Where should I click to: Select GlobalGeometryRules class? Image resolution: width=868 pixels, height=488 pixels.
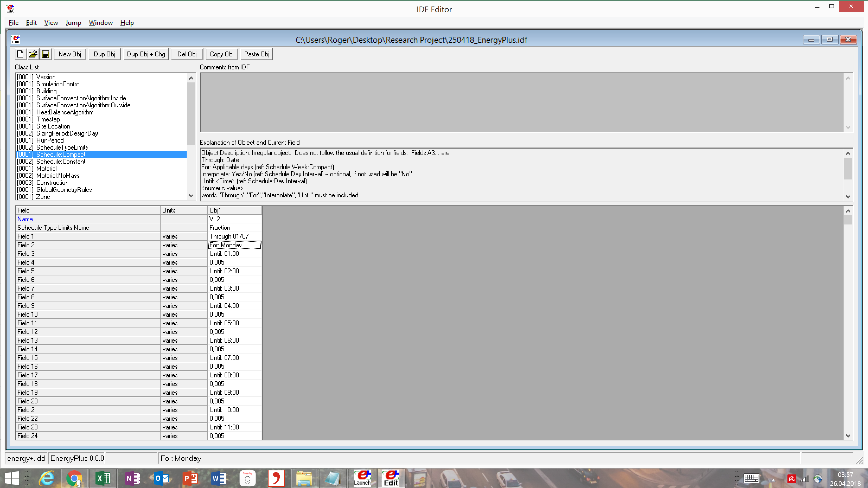coord(101,190)
